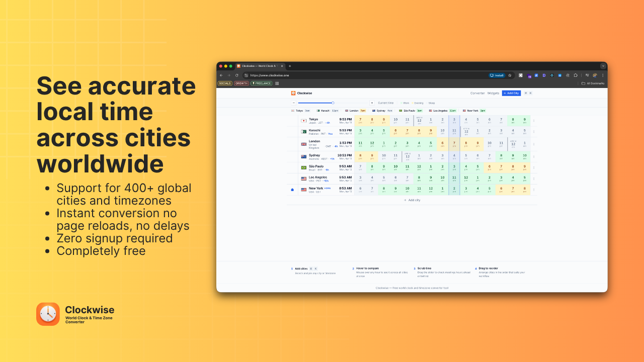Click 5:53 AM time in Los Angeles row
644x362 pixels.
pos(345,177)
